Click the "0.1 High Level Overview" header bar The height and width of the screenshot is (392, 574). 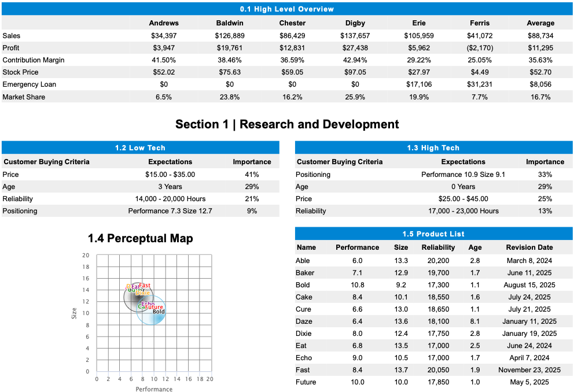(x=287, y=9)
